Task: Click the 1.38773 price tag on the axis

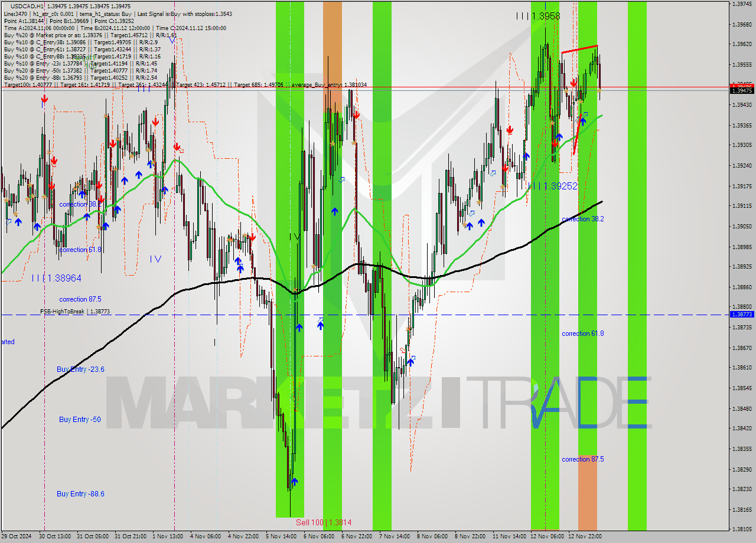Action: click(741, 315)
